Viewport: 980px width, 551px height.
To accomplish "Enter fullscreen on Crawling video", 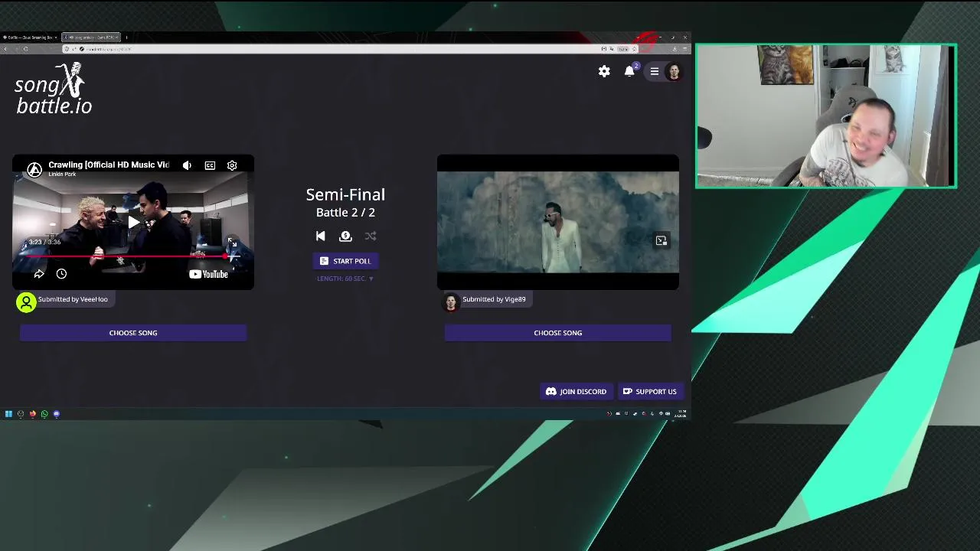I will point(232,242).
